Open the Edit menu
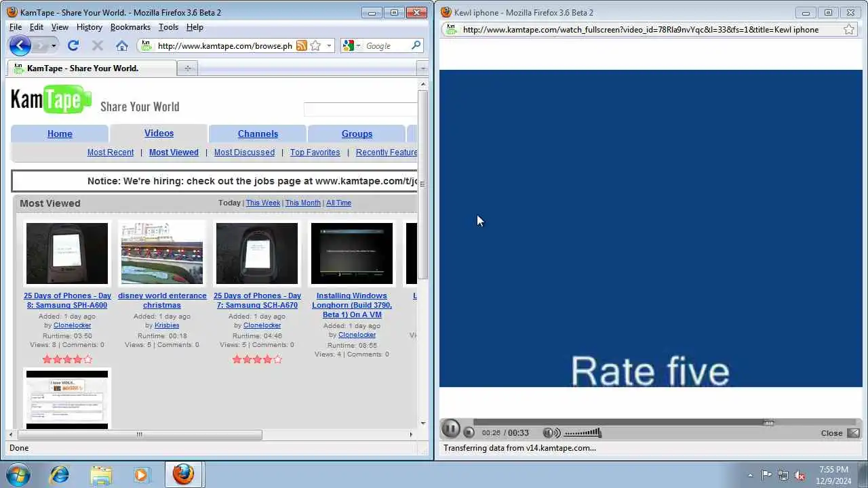 [37, 27]
